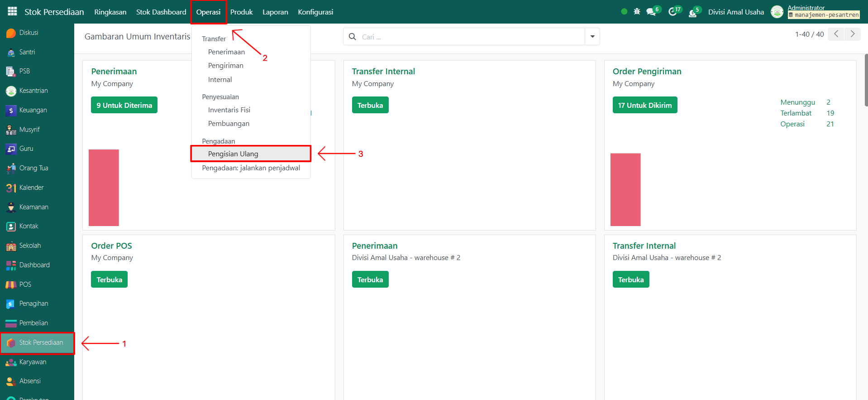This screenshot has width=868, height=400.
Task: Open the chat messages icon
Action: point(652,12)
